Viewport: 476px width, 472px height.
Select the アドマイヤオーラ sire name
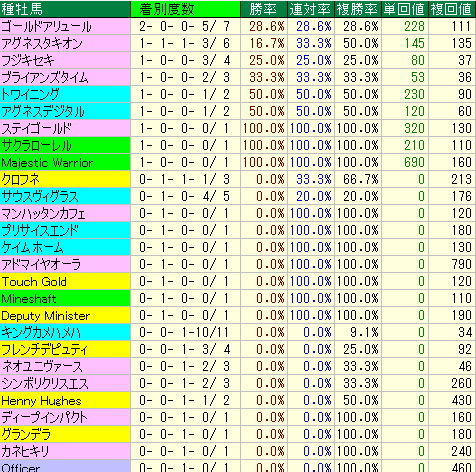point(41,264)
